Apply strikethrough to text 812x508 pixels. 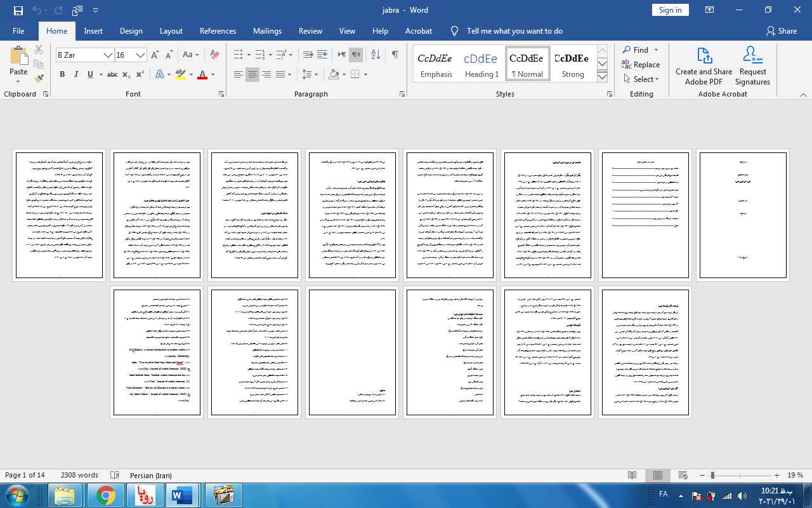click(112, 74)
